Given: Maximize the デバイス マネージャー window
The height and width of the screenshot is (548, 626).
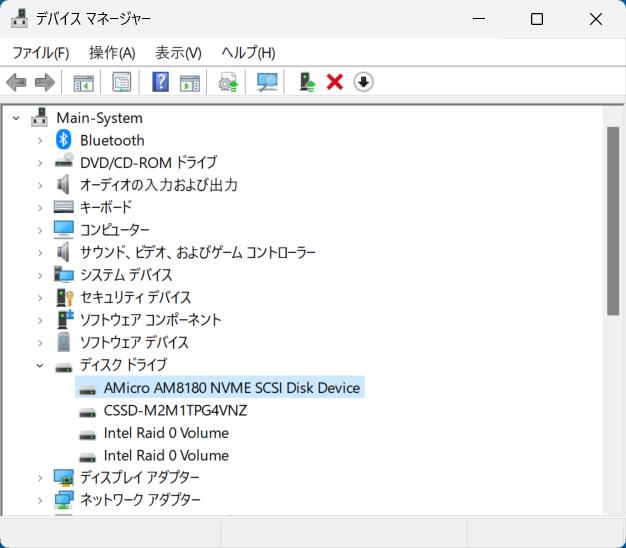Looking at the screenshot, I should tap(537, 19).
